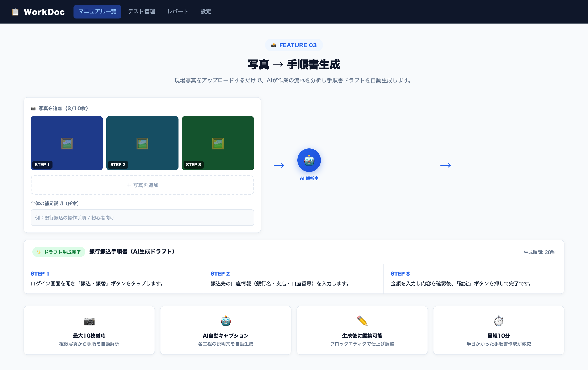The width and height of the screenshot is (588, 370).
Task: Click the WorkDoc clipboard logo icon
Action: tap(15, 12)
